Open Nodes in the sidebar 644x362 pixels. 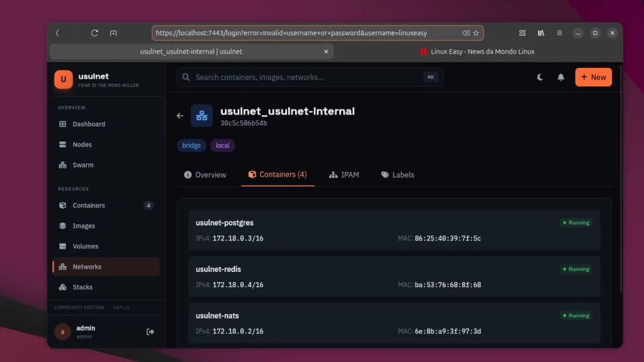click(106, 144)
